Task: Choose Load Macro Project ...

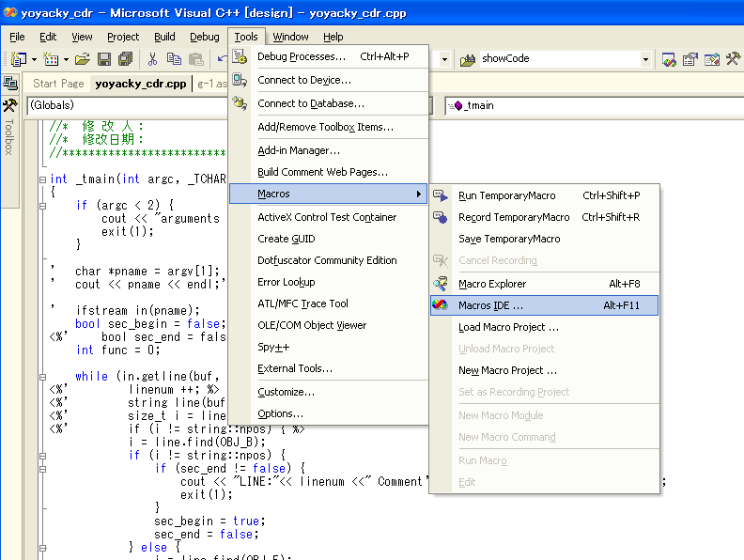Action: [544, 327]
